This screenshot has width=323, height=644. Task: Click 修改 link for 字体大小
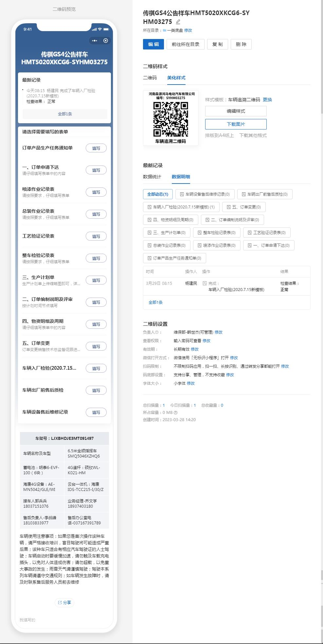[x=191, y=383]
